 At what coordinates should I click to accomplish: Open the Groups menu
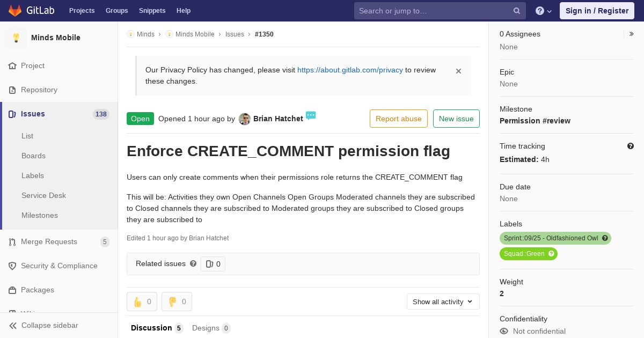pos(116,11)
